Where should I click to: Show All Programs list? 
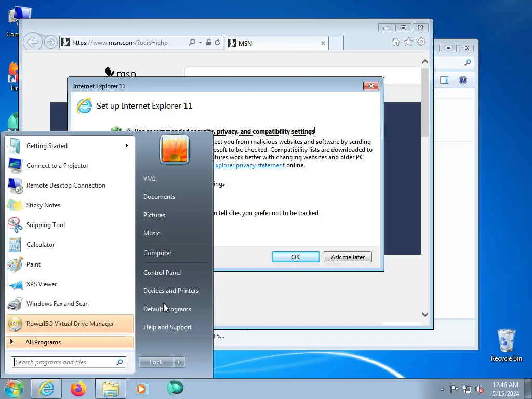coord(70,342)
